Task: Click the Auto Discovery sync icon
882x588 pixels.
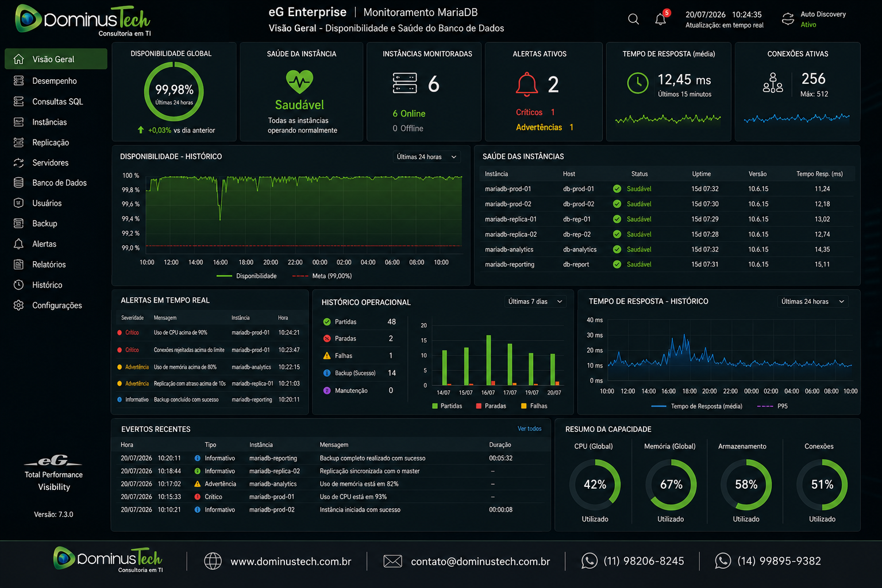Action: (x=788, y=19)
